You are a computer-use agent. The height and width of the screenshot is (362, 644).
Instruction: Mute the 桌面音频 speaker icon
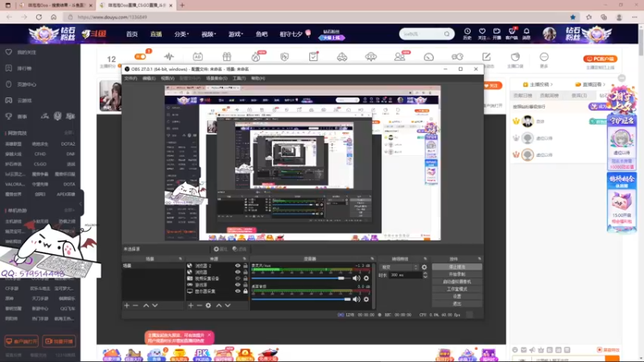pyautogui.click(x=356, y=299)
